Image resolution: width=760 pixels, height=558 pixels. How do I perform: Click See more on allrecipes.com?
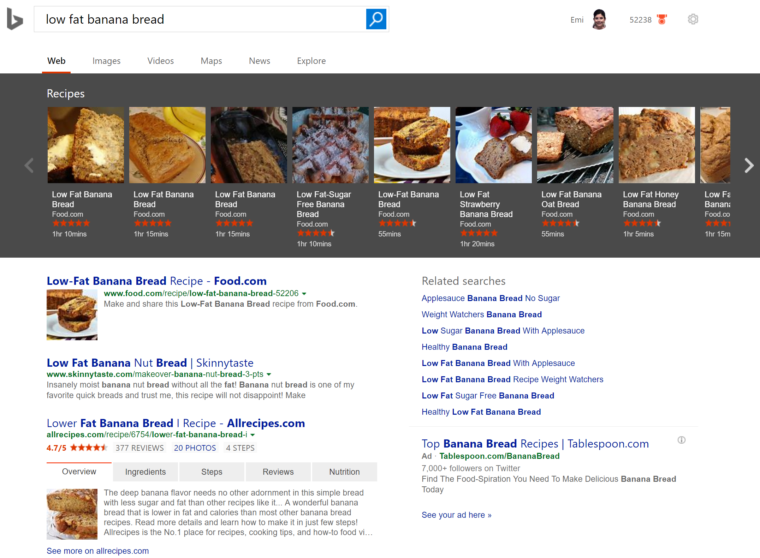tap(98, 551)
